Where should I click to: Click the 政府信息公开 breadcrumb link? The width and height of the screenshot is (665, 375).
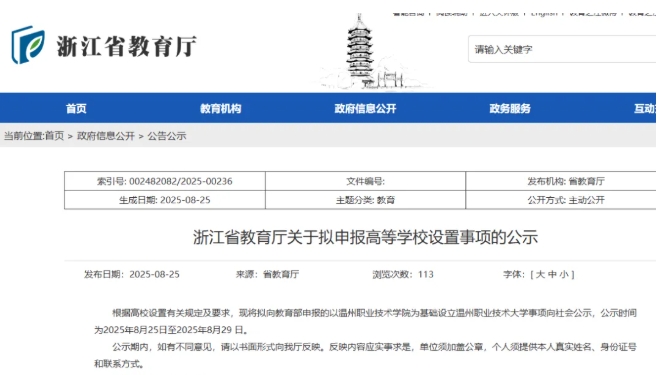click(106, 136)
